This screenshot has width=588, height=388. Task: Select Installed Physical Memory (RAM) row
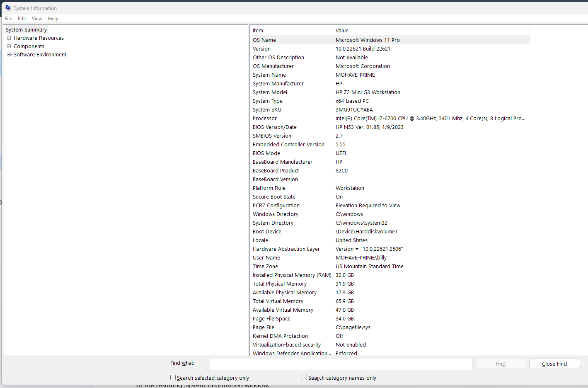(x=390, y=275)
